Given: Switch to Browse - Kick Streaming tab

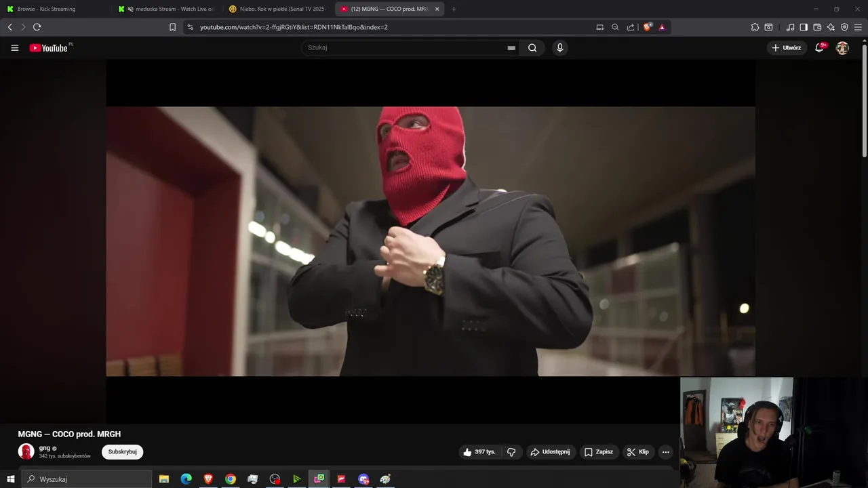Looking at the screenshot, I should coord(56,9).
